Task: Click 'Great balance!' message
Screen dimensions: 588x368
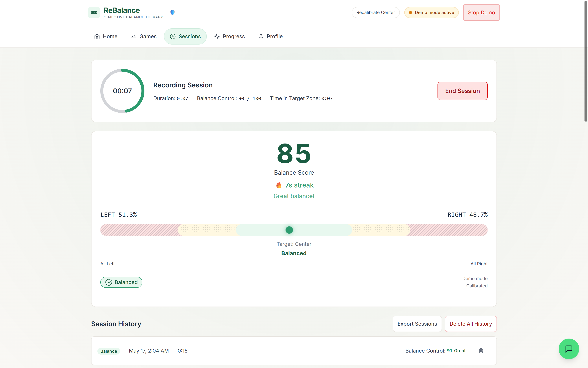Action: pyautogui.click(x=294, y=196)
